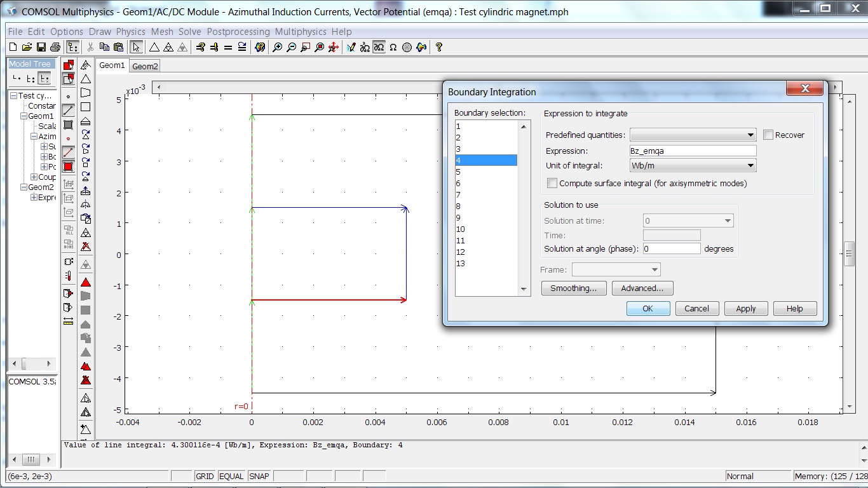Screen dimensions: 868x488
Task: Click the Select All icon
Action: point(68,231)
